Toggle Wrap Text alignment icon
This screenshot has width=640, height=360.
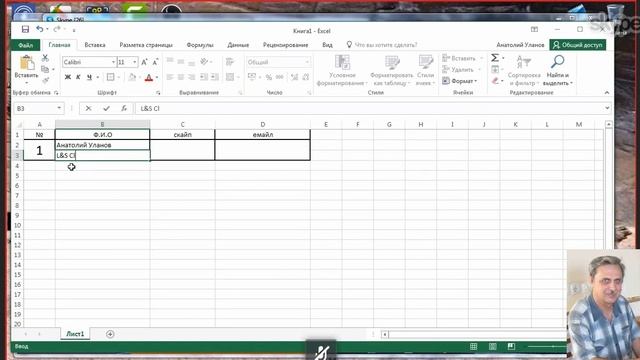[230, 62]
